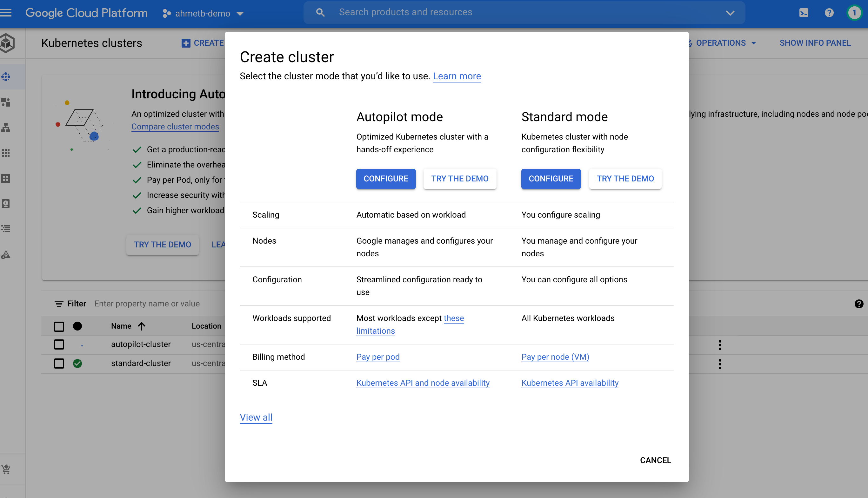Click Configure for Autopilot mode
Screen dimensions: 868x498
coord(386,179)
